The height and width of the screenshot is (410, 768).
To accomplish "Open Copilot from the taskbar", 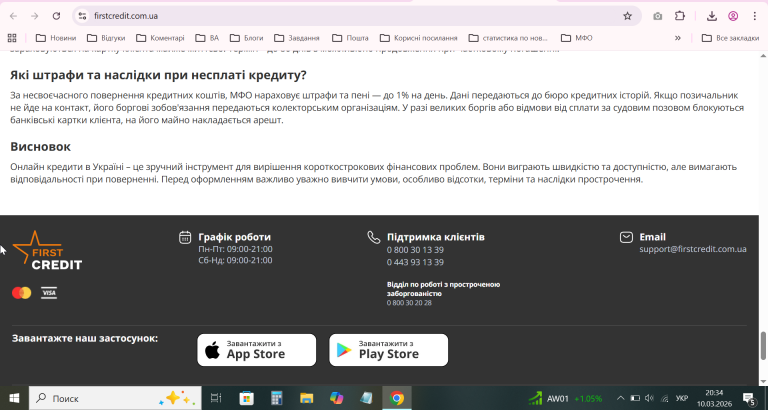I will (x=336, y=398).
